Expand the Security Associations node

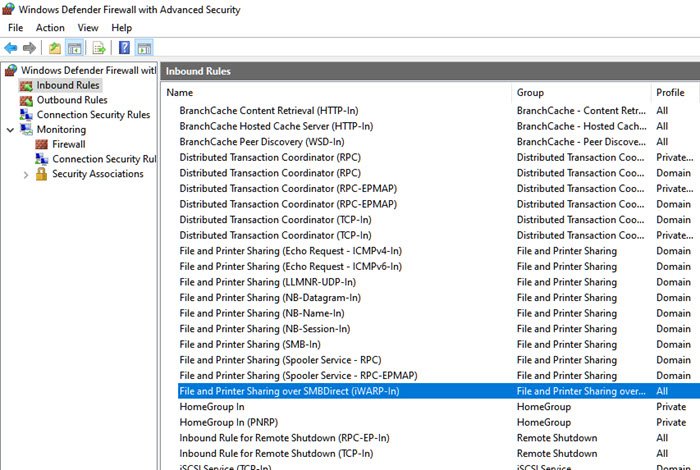26,174
